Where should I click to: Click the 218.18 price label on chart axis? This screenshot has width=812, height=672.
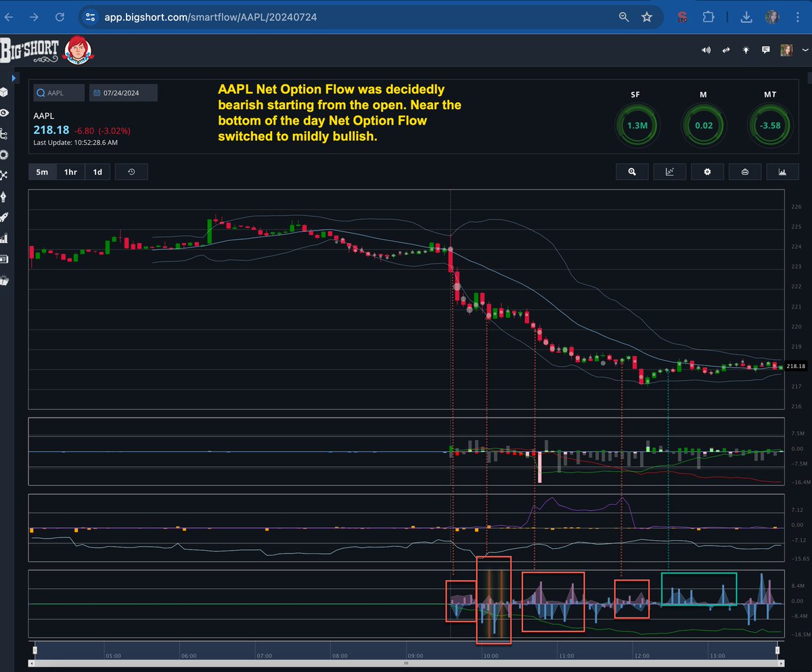point(797,366)
